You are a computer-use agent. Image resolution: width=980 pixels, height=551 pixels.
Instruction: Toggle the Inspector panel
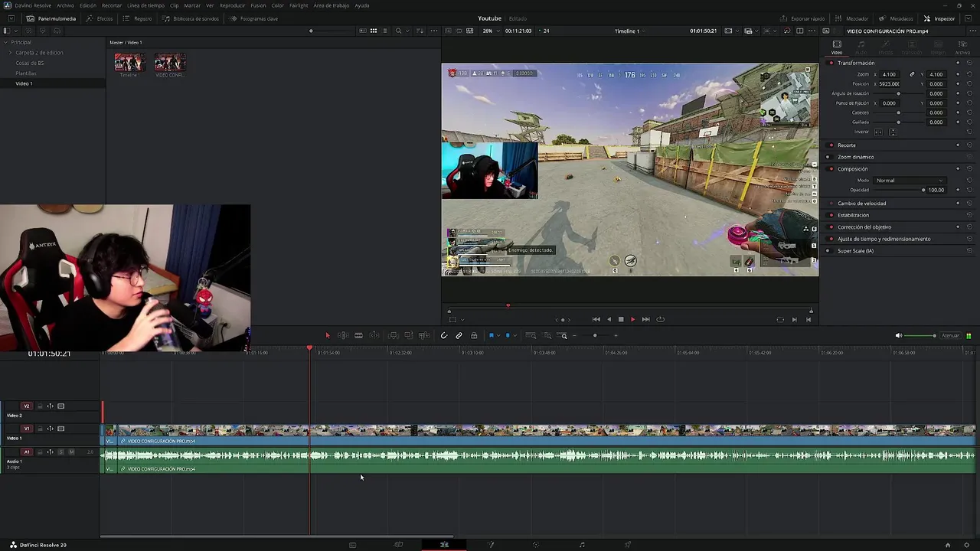click(939, 18)
